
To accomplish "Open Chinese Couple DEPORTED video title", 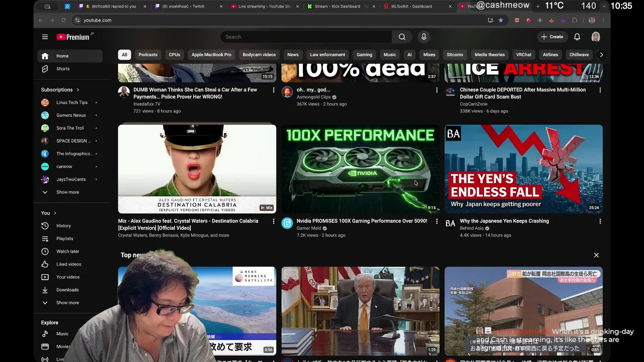I will tap(523, 94).
